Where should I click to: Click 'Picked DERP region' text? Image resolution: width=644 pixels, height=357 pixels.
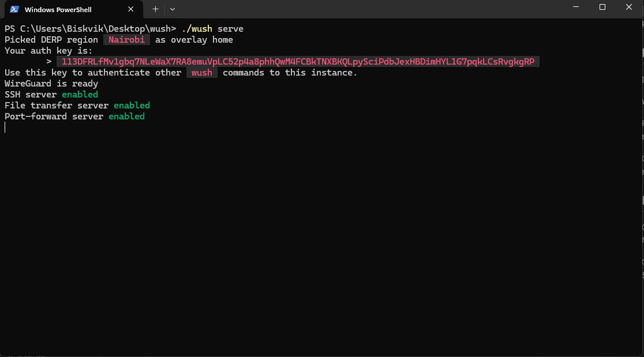51,40
